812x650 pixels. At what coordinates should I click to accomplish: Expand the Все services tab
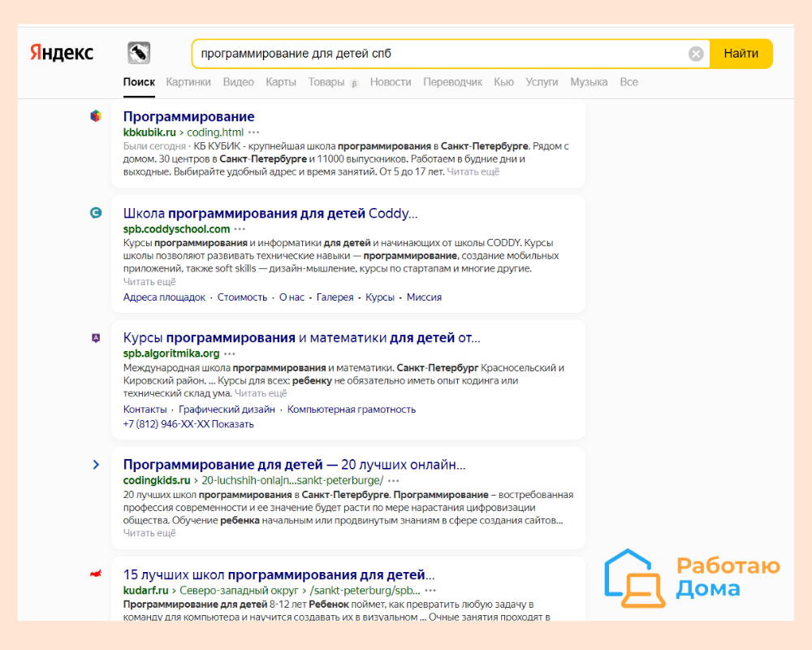(628, 82)
